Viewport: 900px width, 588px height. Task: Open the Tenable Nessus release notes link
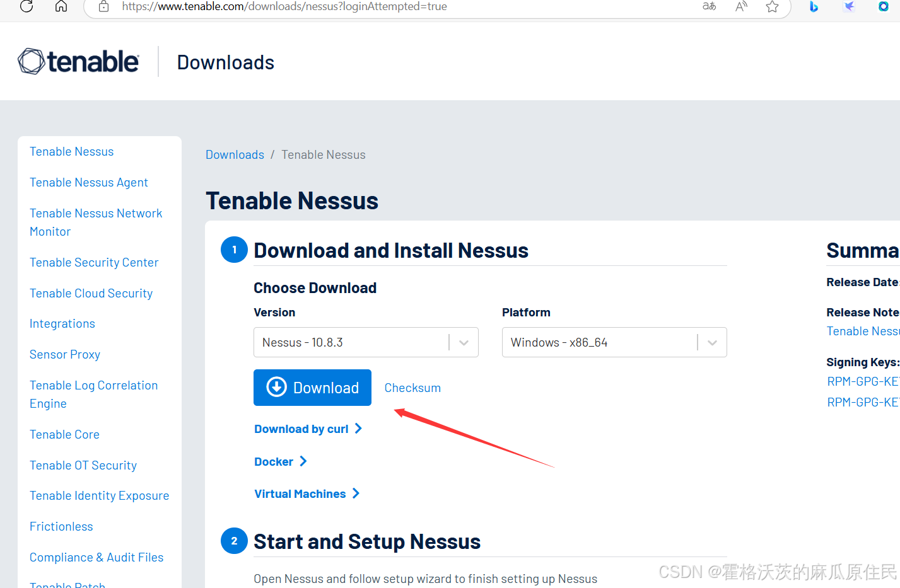[x=863, y=331]
